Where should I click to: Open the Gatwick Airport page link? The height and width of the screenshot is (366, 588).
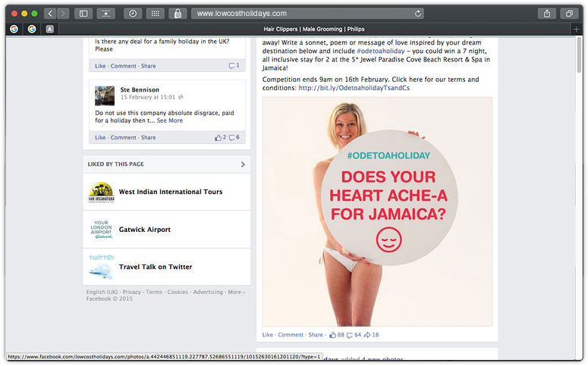[145, 230]
